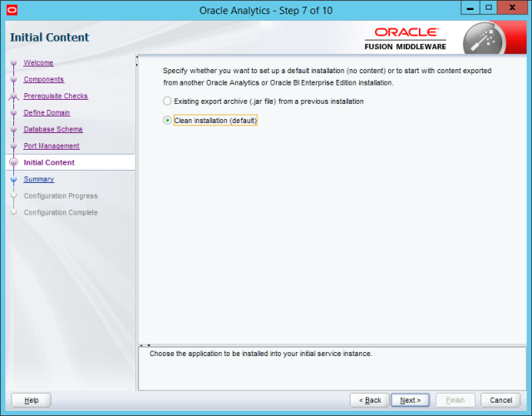
Task: Open the Prerequisite Checks step link
Action: point(56,97)
